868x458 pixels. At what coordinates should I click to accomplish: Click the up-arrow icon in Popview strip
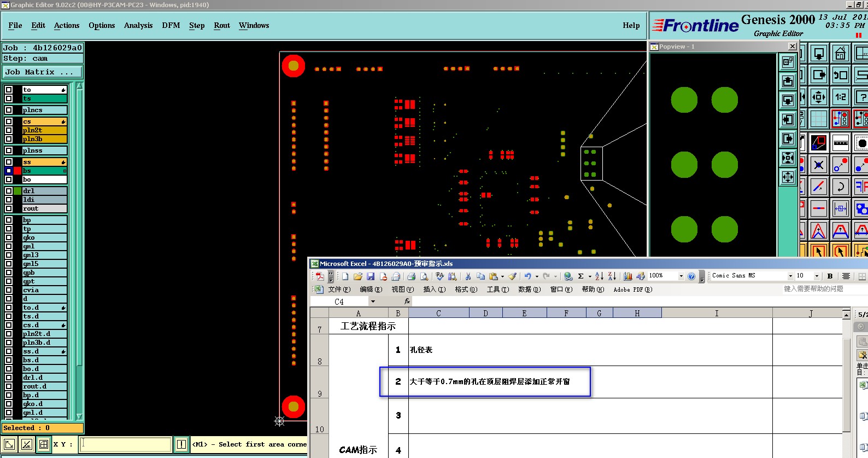point(788,82)
